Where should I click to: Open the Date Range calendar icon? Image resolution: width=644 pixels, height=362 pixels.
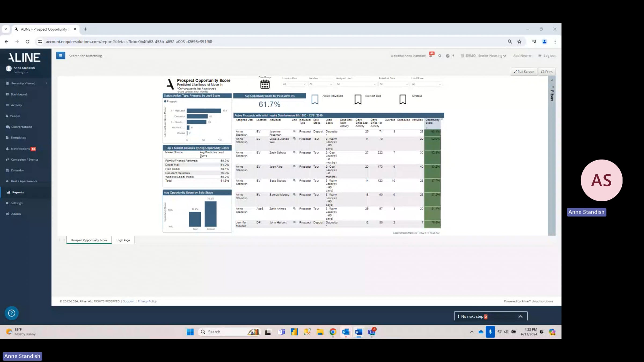click(265, 84)
